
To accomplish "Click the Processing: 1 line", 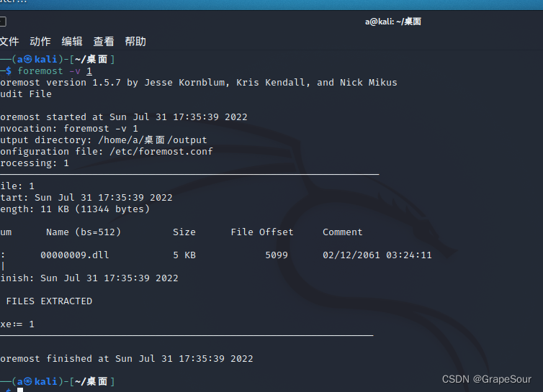I will tap(35, 163).
